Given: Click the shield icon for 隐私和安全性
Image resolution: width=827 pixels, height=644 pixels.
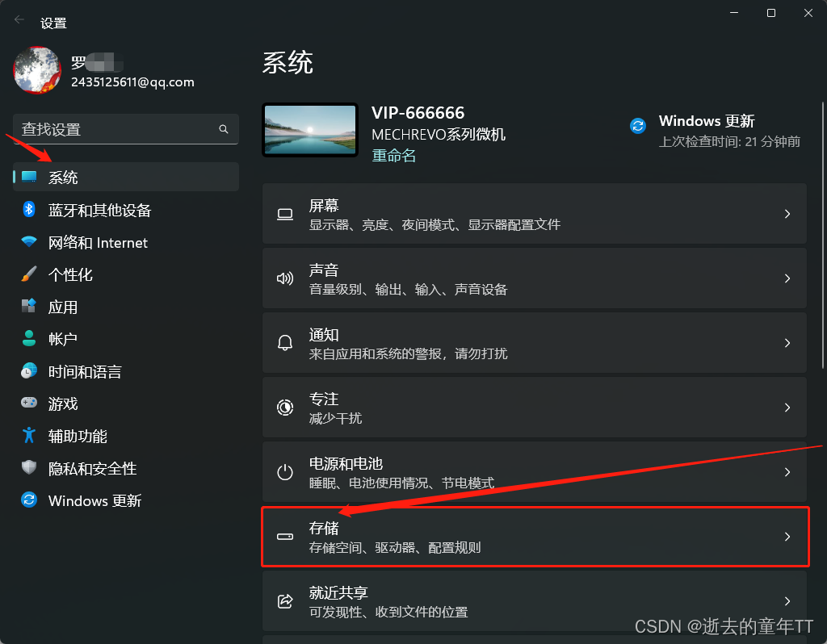Looking at the screenshot, I should coord(29,467).
